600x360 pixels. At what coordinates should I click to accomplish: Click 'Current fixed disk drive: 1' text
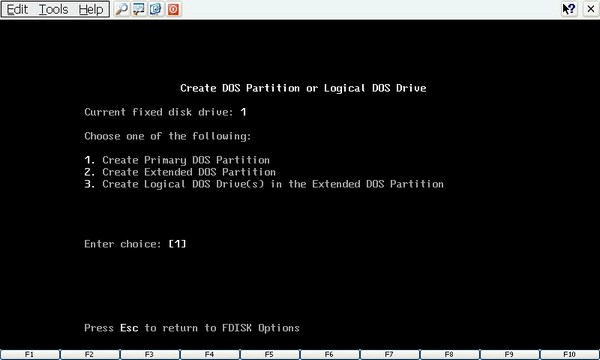(x=165, y=112)
